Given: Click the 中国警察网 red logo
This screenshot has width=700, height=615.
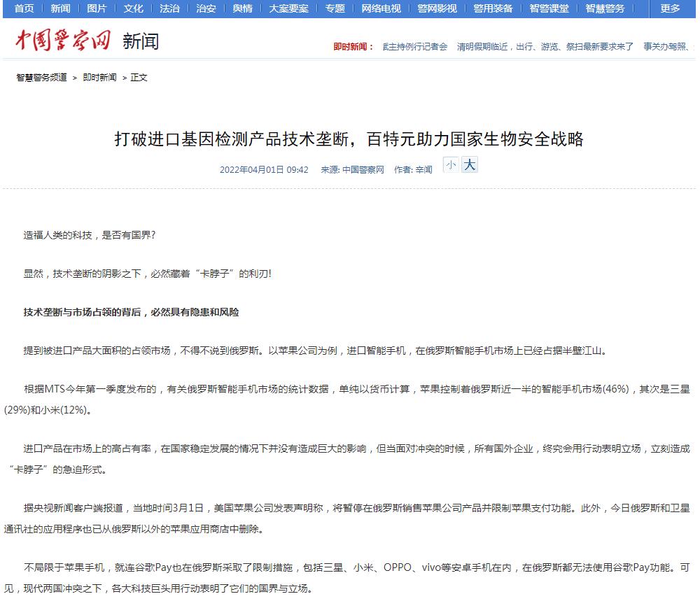Looking at the screenshot, I should [63, 40].
